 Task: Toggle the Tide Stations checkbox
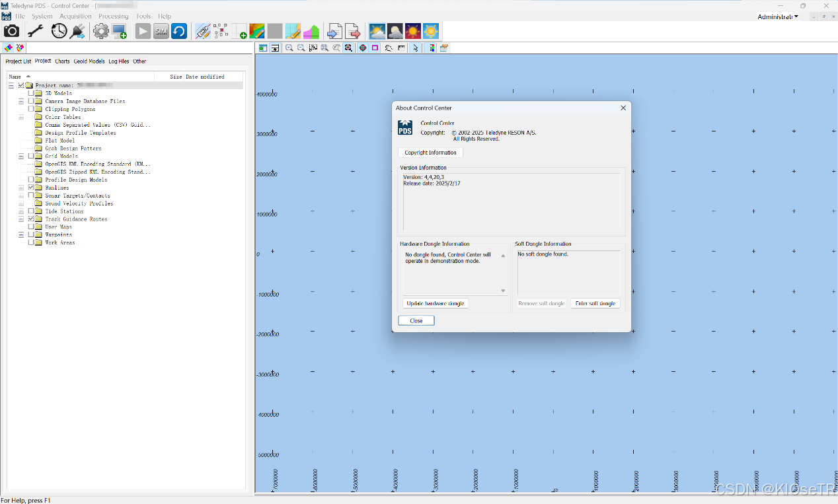coord(31,211)
